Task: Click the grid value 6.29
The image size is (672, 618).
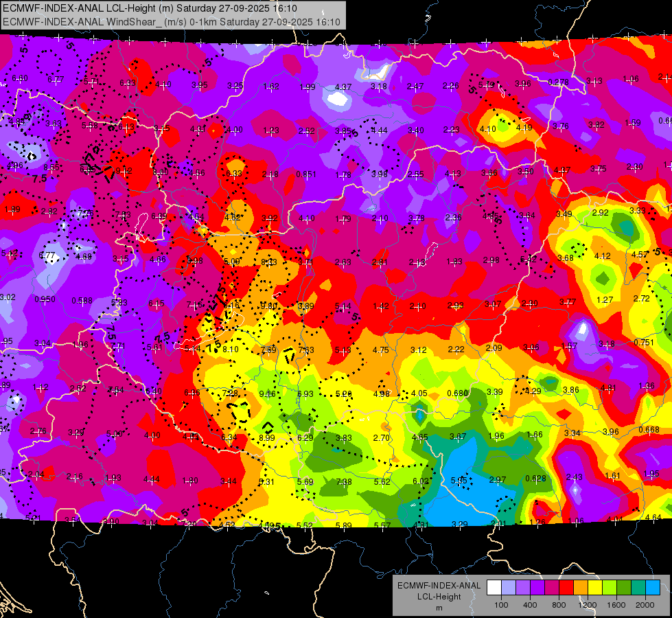Action: [x=305, y=438]
